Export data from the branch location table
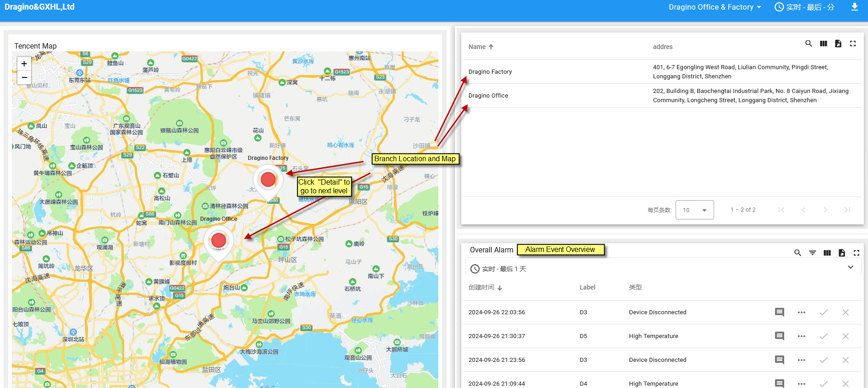The height and width of the screenshot is (388, 868). (x=838, y=44)
